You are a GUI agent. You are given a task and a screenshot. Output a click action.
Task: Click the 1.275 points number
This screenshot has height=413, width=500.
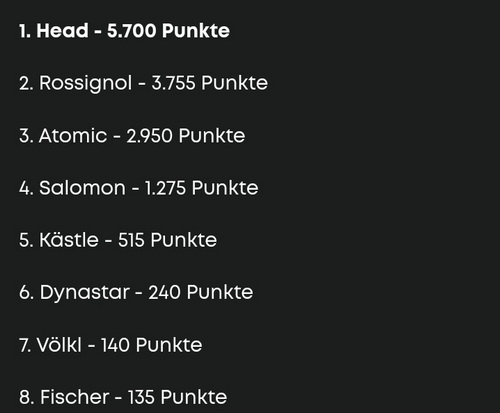click(x=165, y=188)
